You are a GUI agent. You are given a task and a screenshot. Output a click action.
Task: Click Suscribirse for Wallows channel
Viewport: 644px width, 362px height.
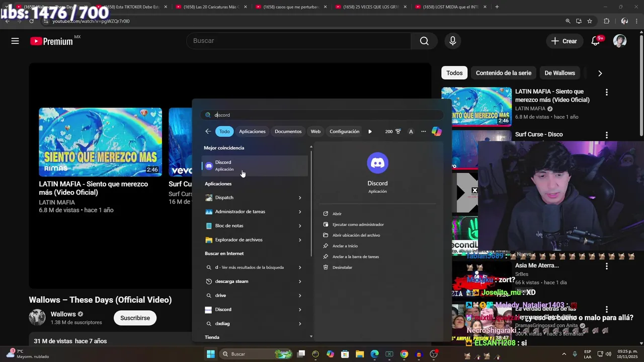click(135, 318)
